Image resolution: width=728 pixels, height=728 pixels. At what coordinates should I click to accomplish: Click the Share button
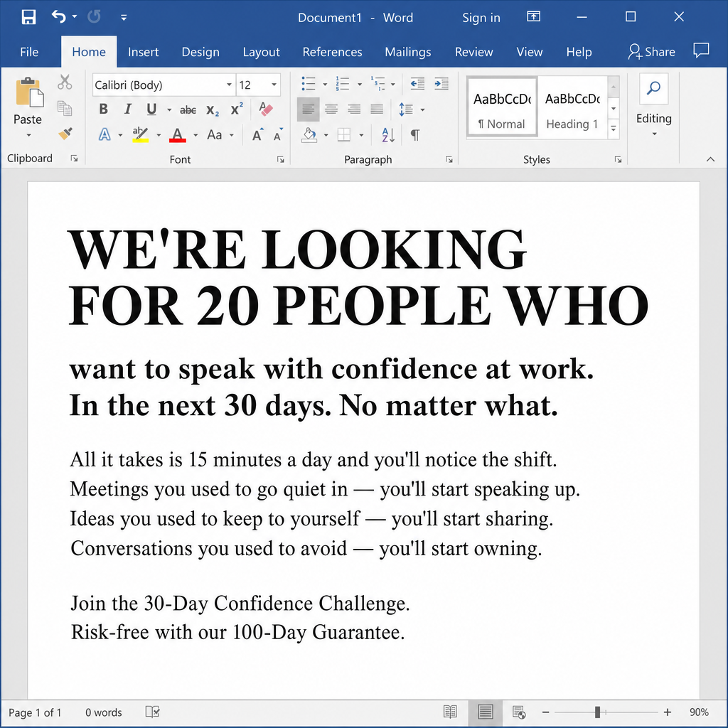pos(651,51)
